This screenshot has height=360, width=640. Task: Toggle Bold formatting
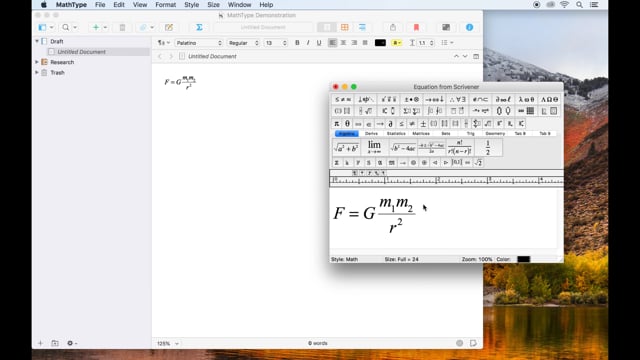click(297, 43)
